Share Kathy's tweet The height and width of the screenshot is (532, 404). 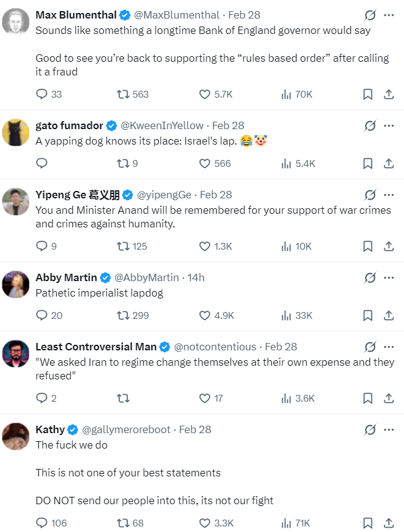pos(389,523)
